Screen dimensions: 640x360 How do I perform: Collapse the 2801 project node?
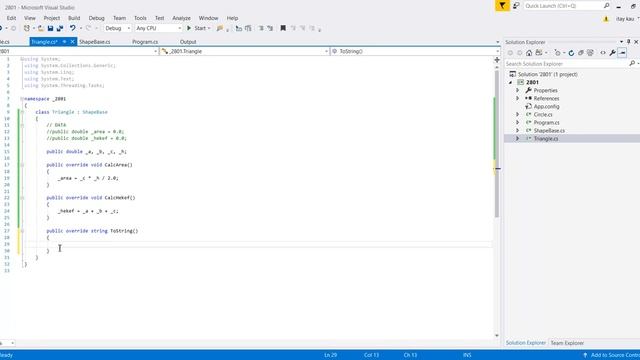point(510,82)
